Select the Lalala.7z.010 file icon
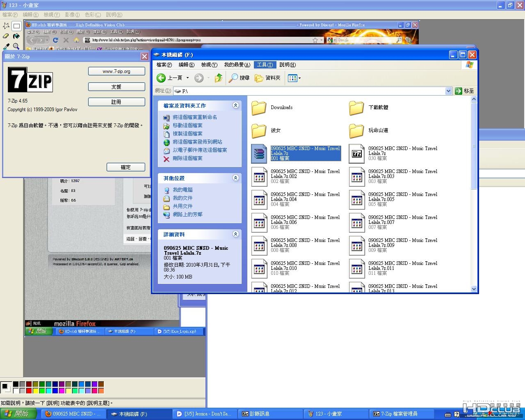 259,269
